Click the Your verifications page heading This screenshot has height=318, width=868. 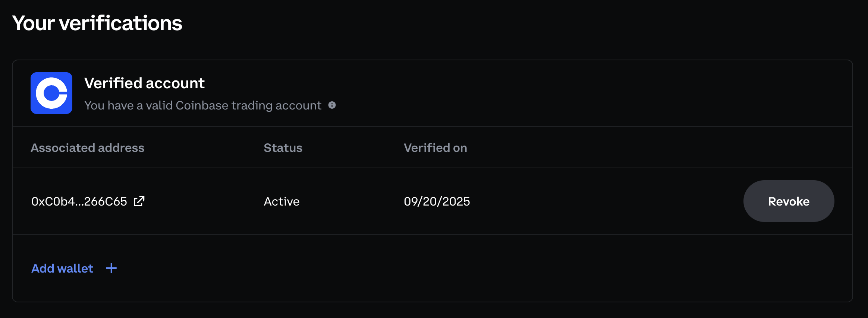[97, 23]
